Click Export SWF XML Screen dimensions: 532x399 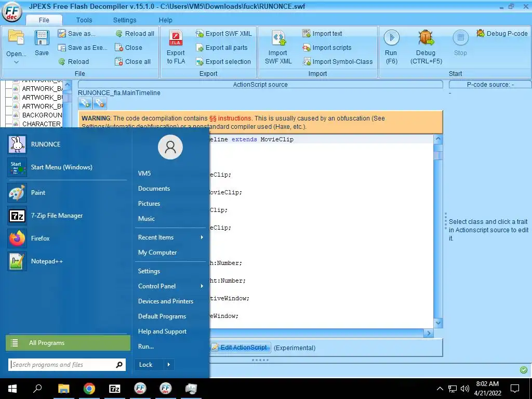(223, 34)
